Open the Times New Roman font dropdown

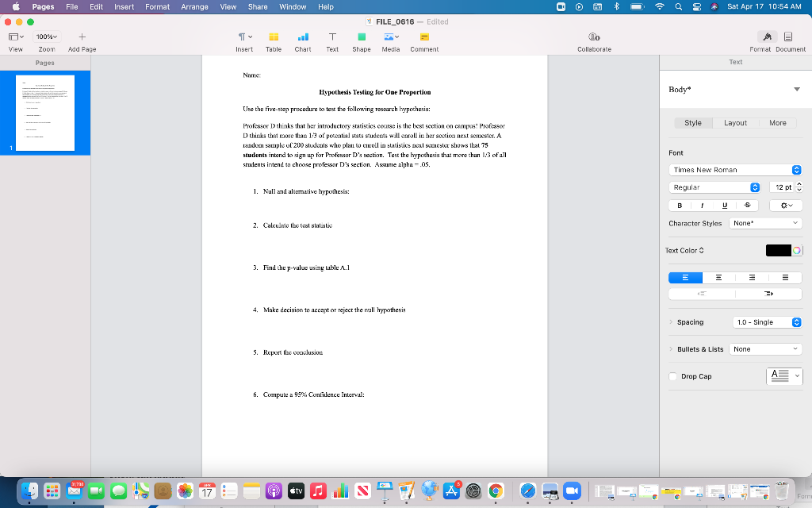735,169
